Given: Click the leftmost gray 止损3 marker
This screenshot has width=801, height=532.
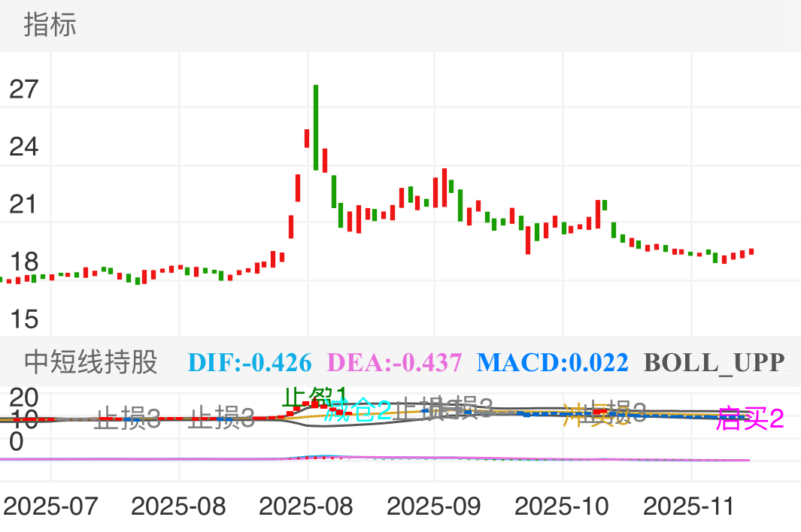Looking at the screenshot, I should [127, 419].
